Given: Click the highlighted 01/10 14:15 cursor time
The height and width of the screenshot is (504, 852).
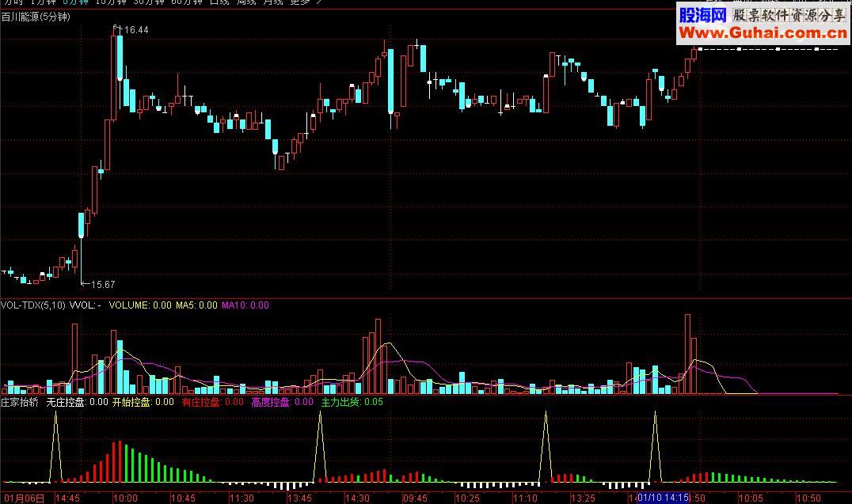Looking at the screenshot, I should 663,498.
